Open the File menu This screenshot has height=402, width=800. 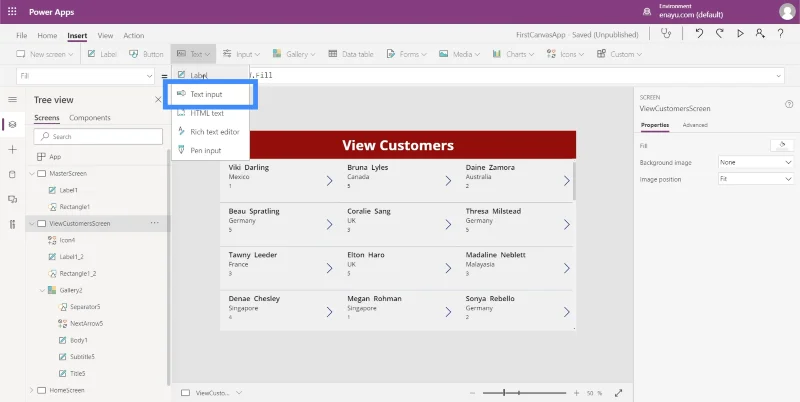tap(21, 35)
